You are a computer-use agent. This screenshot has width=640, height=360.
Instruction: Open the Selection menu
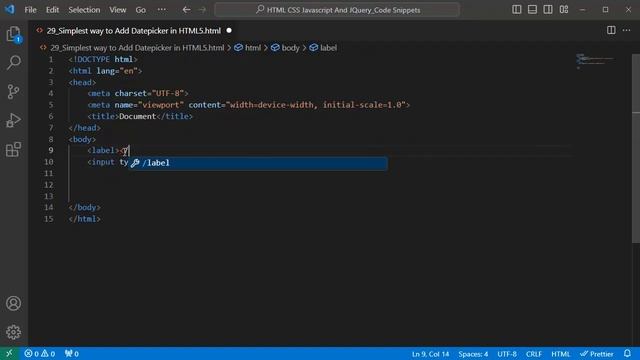(x=84, y=10)
